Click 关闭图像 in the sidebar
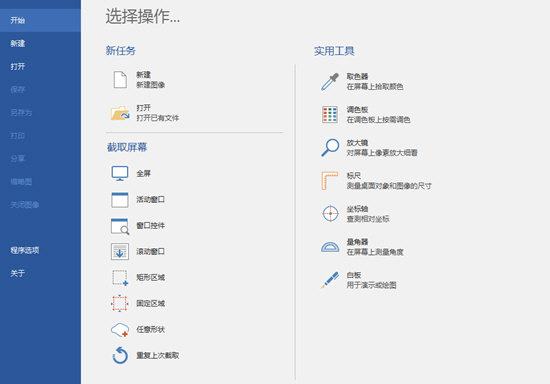 coord(40,204)
